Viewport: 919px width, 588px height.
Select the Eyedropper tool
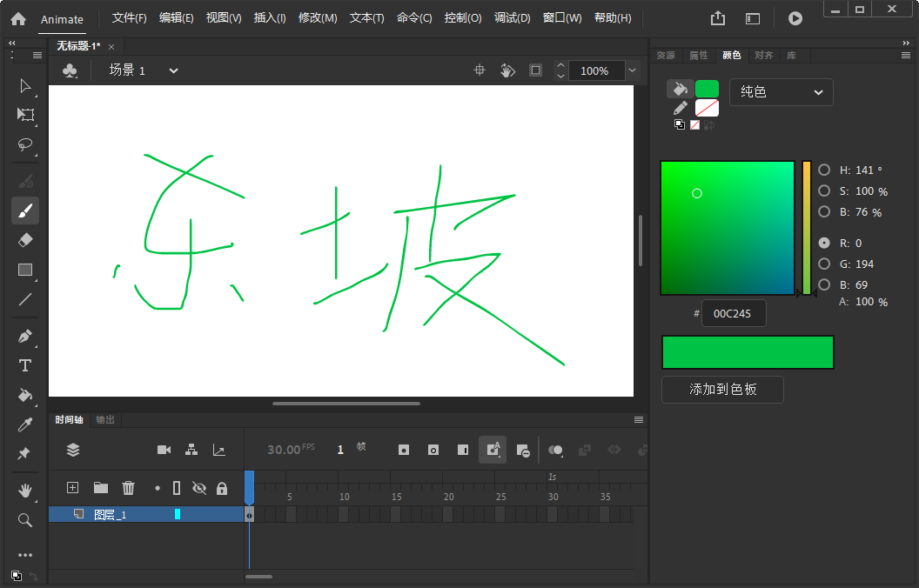click(25, 425)
